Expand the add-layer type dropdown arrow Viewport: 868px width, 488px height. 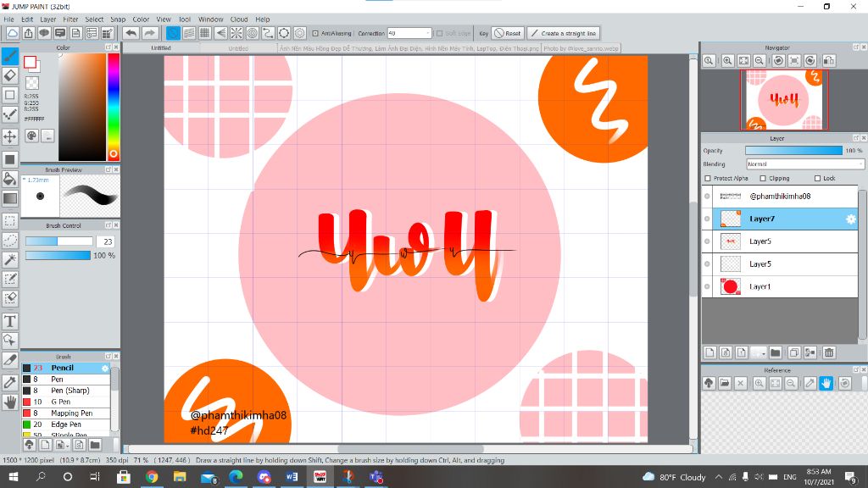[763, 352]
